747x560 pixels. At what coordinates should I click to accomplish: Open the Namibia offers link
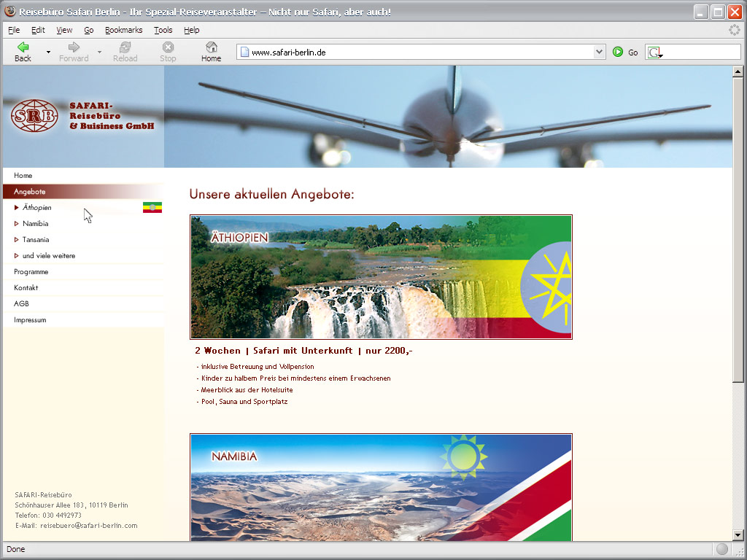coord(36,224)
